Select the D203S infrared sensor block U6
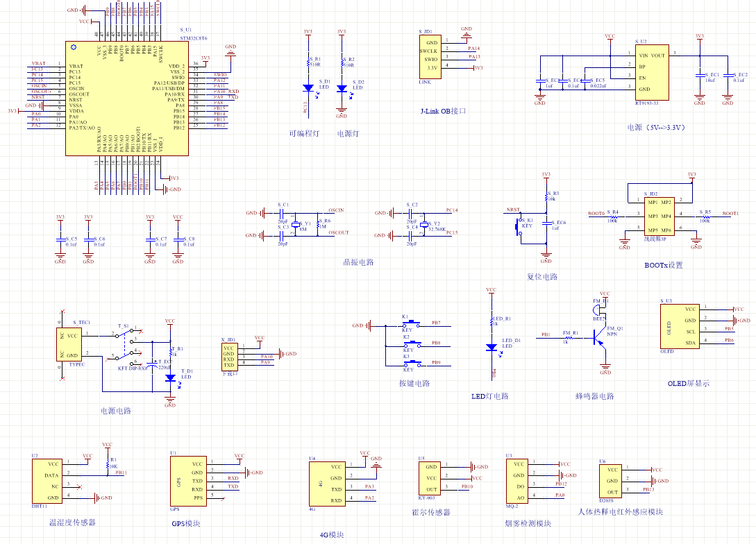This screenshot has width=756, height=544. click(610, 481)
